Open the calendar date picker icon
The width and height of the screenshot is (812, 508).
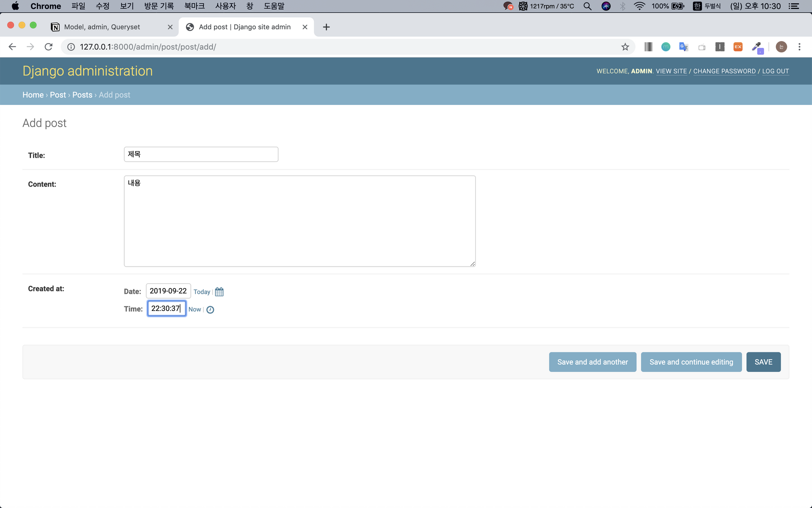point(219,292)
